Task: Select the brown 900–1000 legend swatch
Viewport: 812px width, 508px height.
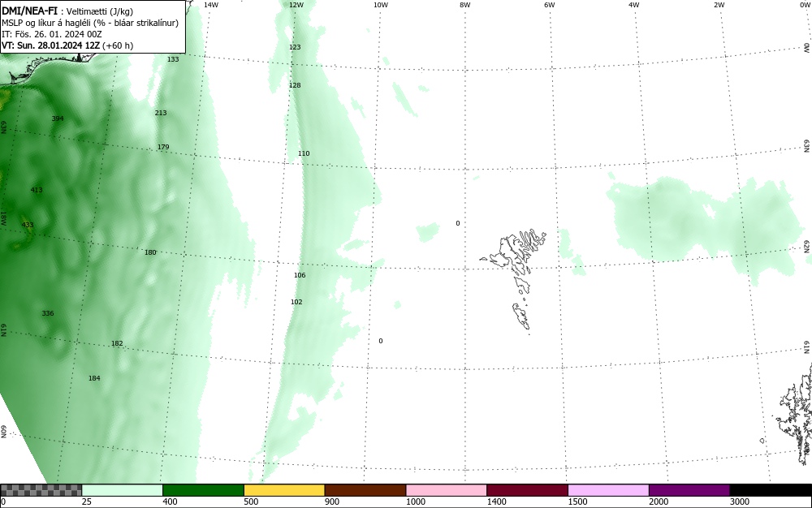Action: 365,490
